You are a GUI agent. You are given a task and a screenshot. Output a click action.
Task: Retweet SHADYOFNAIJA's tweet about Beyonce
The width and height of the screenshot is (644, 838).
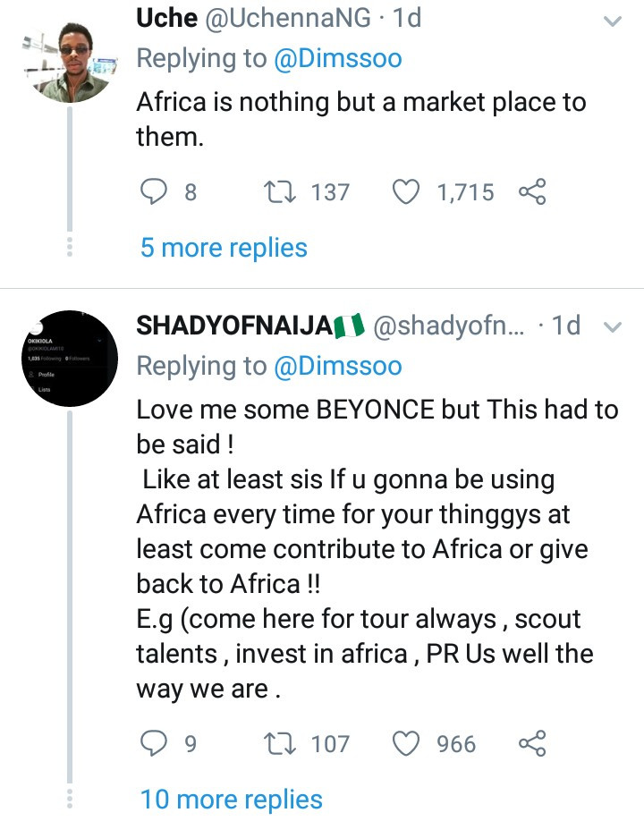point(280,743)
